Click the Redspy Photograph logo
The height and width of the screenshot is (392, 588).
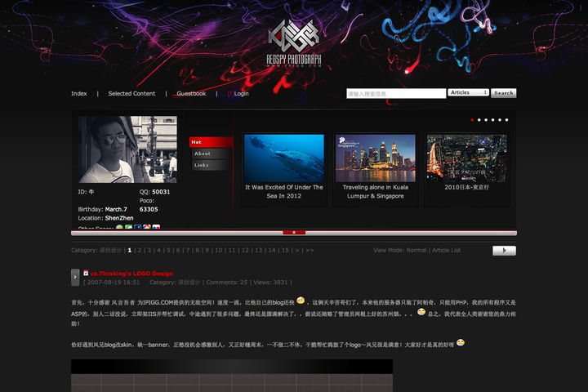click(294, 44)
